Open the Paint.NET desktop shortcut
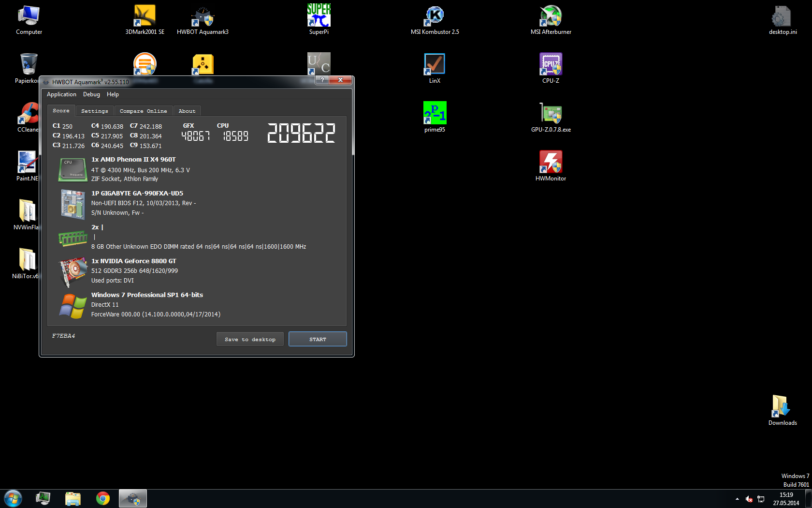The width and height of the screenshot is (812, 508). click(28, 166)
